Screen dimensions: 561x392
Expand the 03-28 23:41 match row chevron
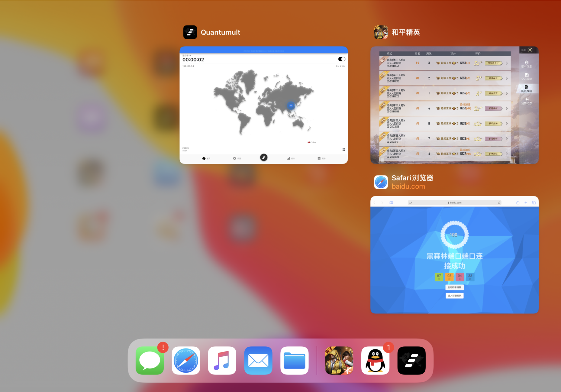pos(507,139)
